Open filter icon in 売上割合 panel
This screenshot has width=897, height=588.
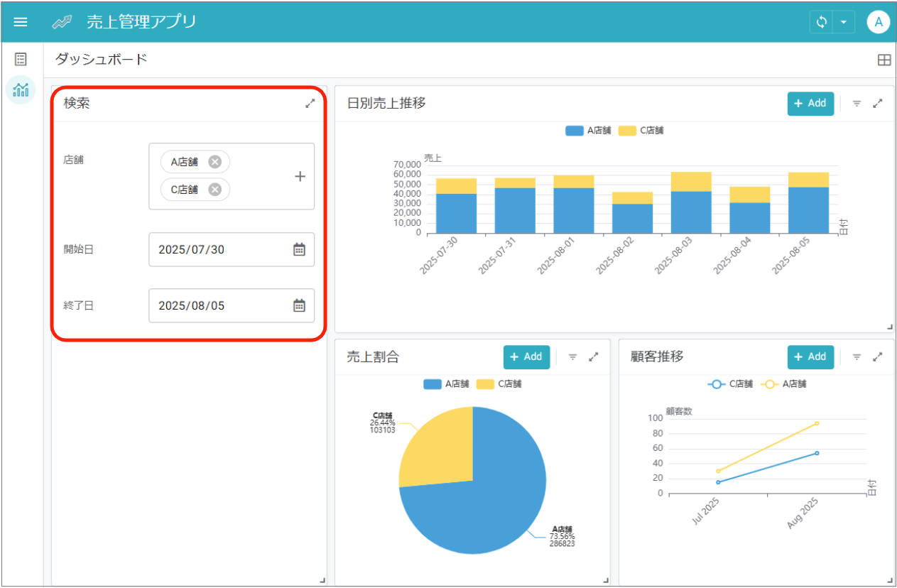[x=572, y=357]
